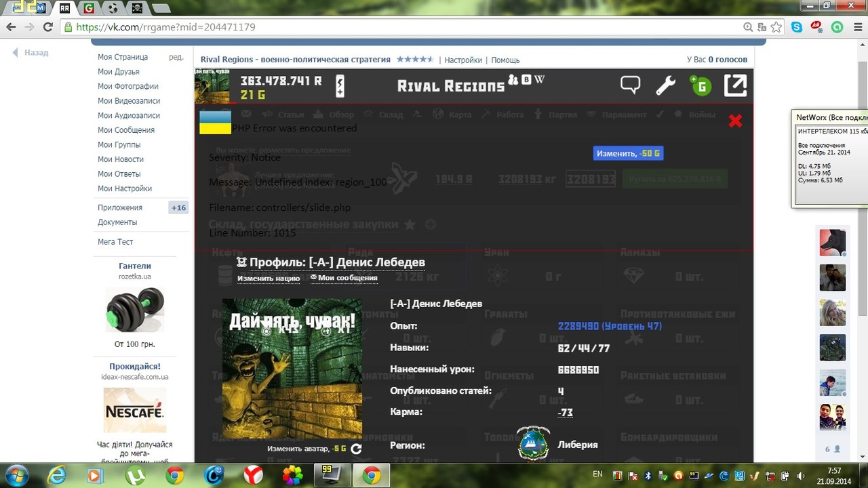Open the VK group B icon
Viewport: 868px width, 488px height.
click(x=526, y=79)
